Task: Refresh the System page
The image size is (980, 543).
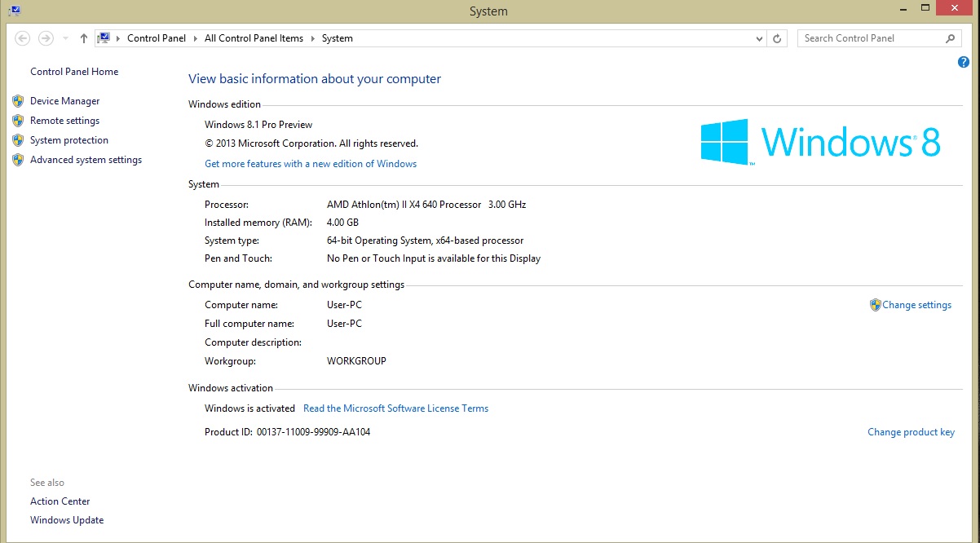Action: pyautogui.click(x=778, y=38)
